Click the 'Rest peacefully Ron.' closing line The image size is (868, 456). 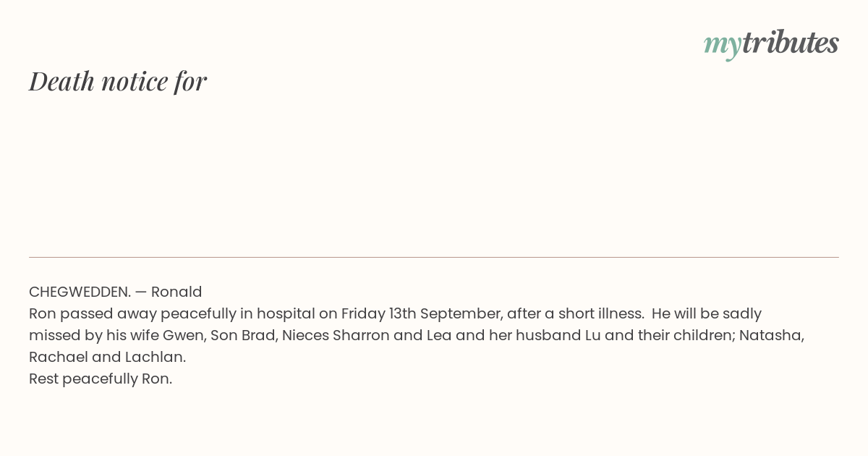[101, 379]
